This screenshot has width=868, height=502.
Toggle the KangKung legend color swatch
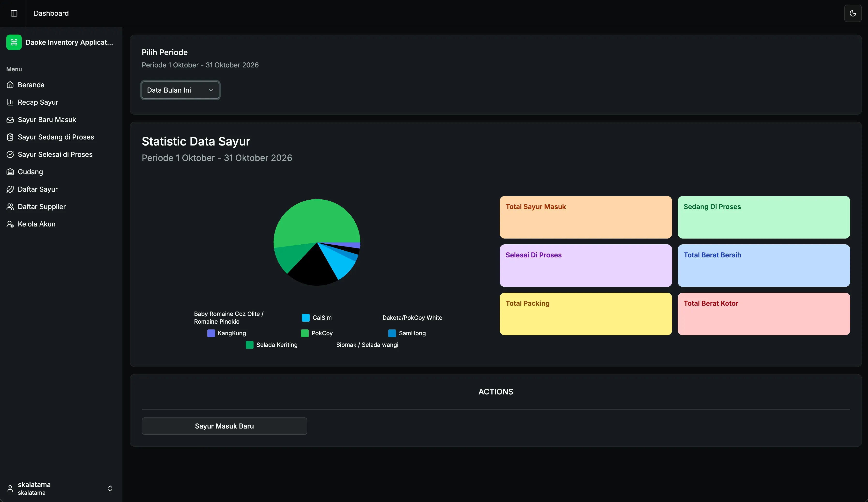[211, 333]
